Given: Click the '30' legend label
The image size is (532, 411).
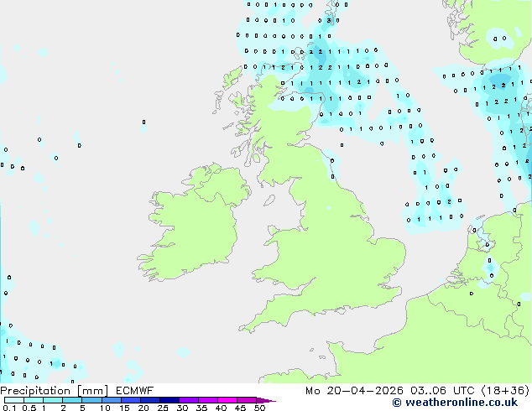Looking at the screenshot, I should 182,408.
